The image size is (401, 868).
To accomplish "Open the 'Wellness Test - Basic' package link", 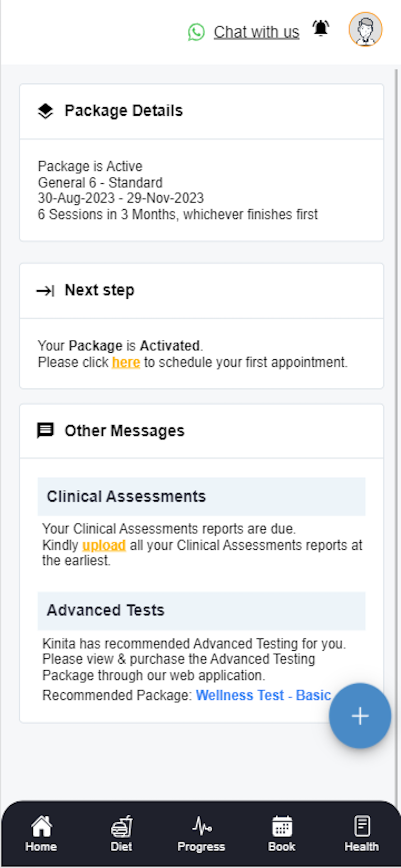I will 263,695.
